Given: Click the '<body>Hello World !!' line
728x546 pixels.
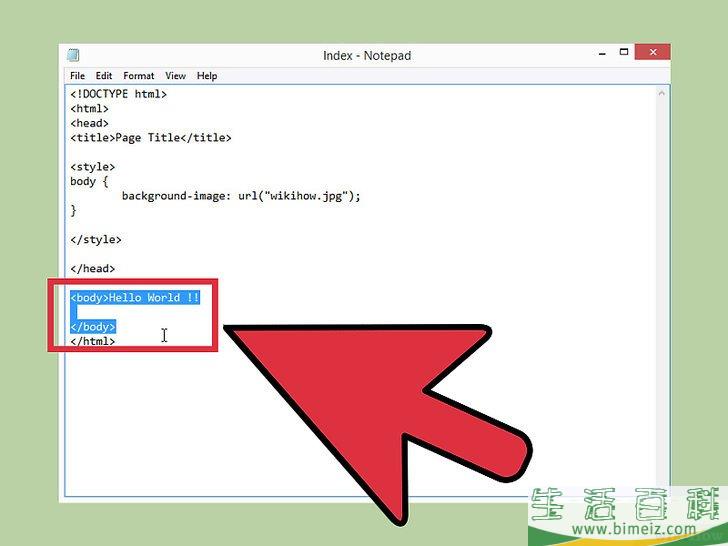Looking at the screenshot, I should (135, 298).
